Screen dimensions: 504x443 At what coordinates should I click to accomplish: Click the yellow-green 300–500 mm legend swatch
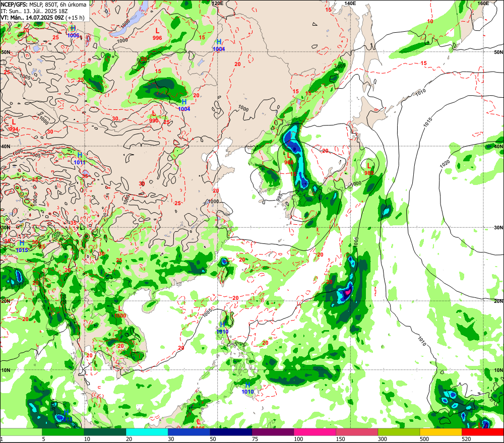point(399,432)
